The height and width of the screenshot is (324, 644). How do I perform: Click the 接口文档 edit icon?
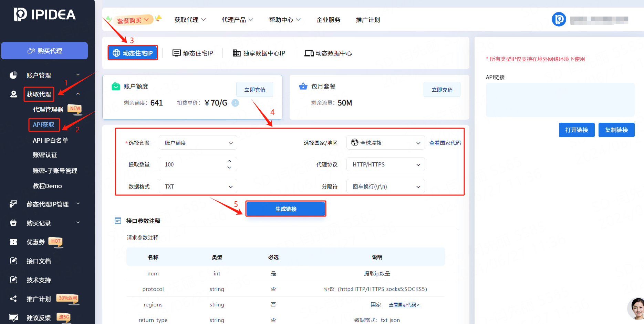coord(13,261)
